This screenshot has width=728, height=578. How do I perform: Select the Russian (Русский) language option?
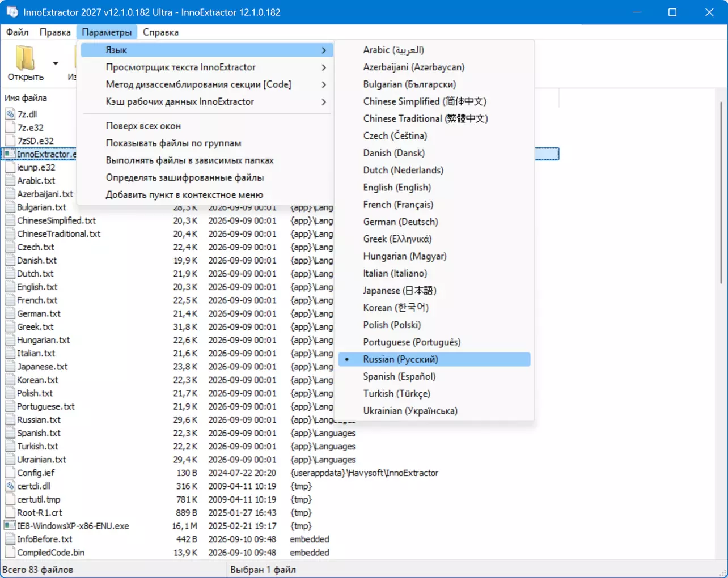coord(434,359)
